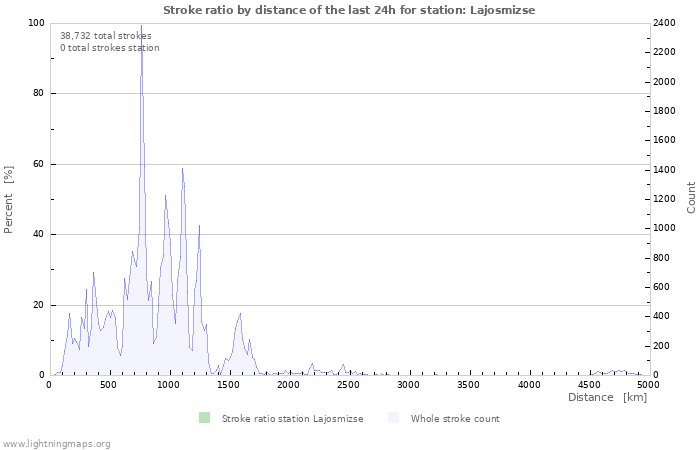
Task: Click the 1000 count axis value
Action: [x=664, y=228]
